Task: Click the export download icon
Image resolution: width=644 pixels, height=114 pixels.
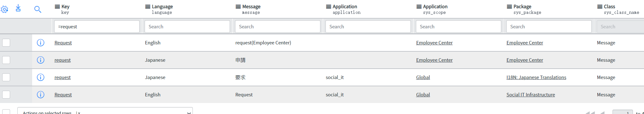Action: coord(18,8)
